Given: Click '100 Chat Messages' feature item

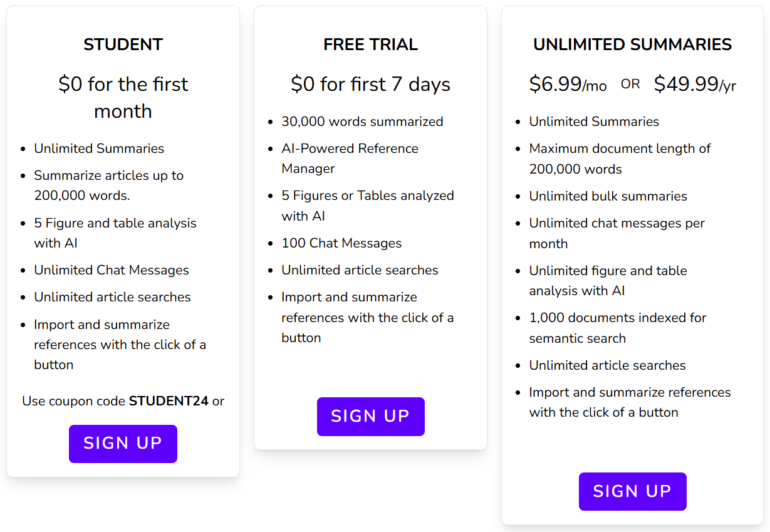Looking at the screenshot, I should click(341, 243).
